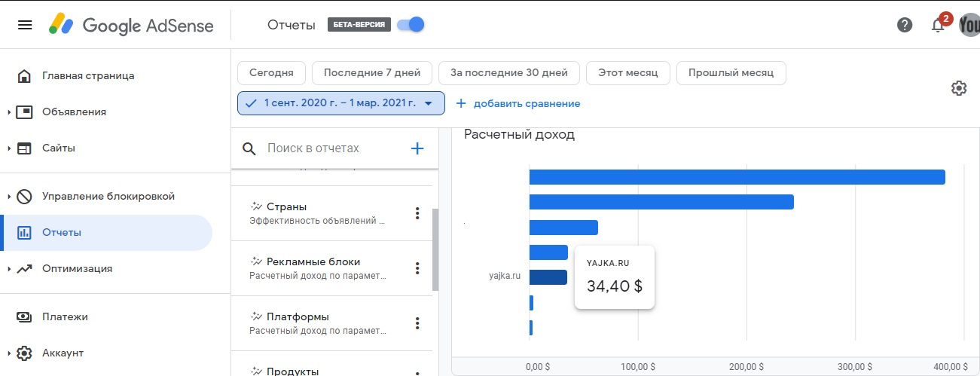Expand the Оптимизация sidebar section

coord(9,269)
